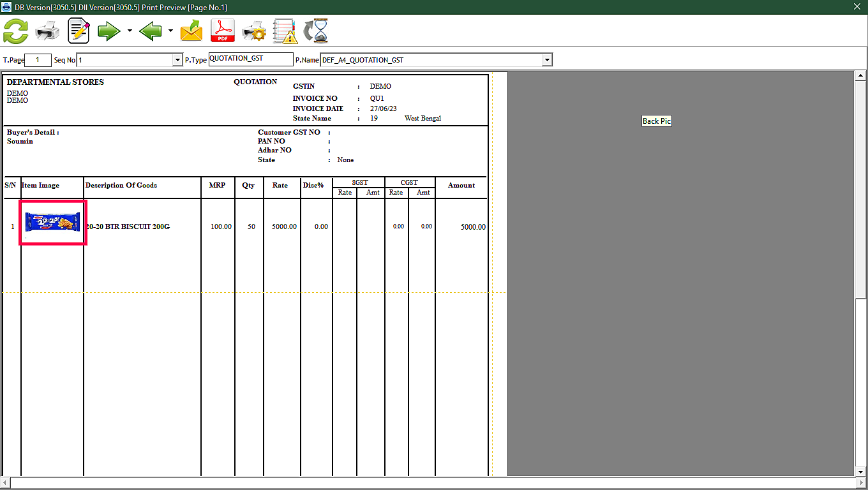Click the PAN NO label
This screenshot has height=490, width=868.
click(271, 141)
